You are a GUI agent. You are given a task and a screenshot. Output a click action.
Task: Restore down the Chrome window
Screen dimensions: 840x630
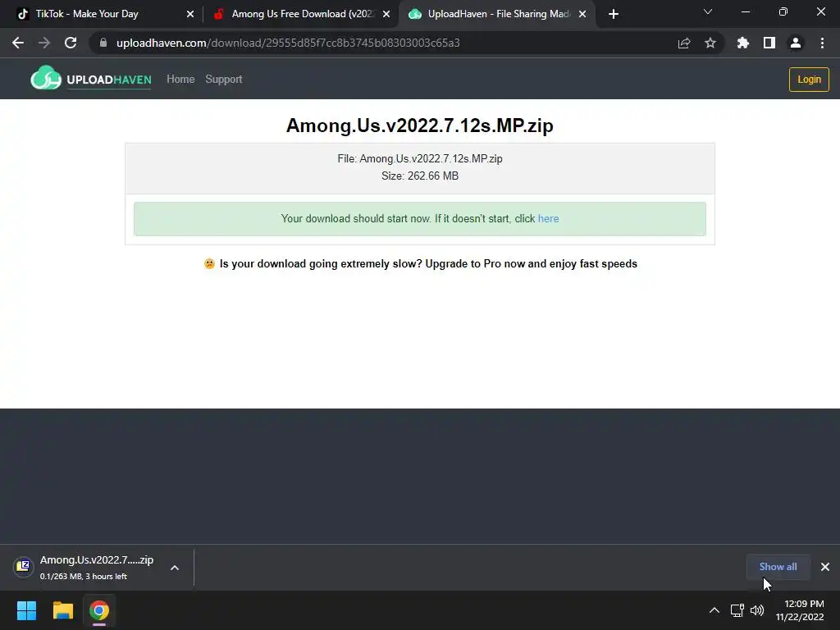tap(783, 11)
